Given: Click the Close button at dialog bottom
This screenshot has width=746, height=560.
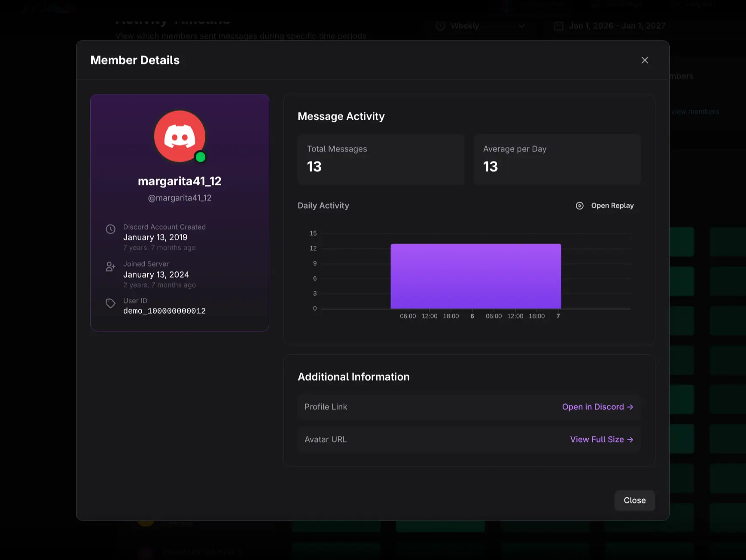Looking at the screenshot, I should click(635, 500).
